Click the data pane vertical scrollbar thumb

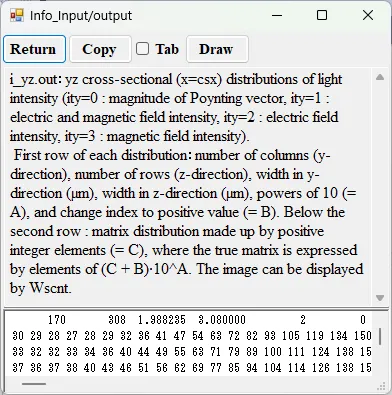point(380,336)
